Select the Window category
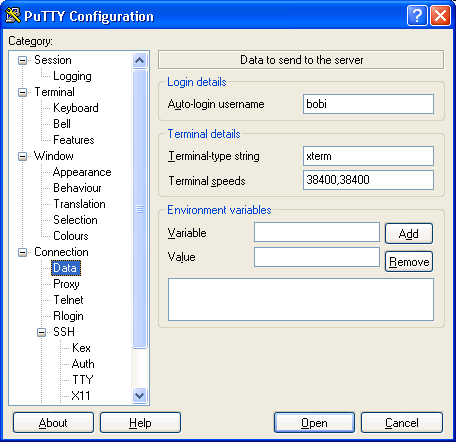Image resolution: width=456 pixels, height=442 pixels. [54, 156]
